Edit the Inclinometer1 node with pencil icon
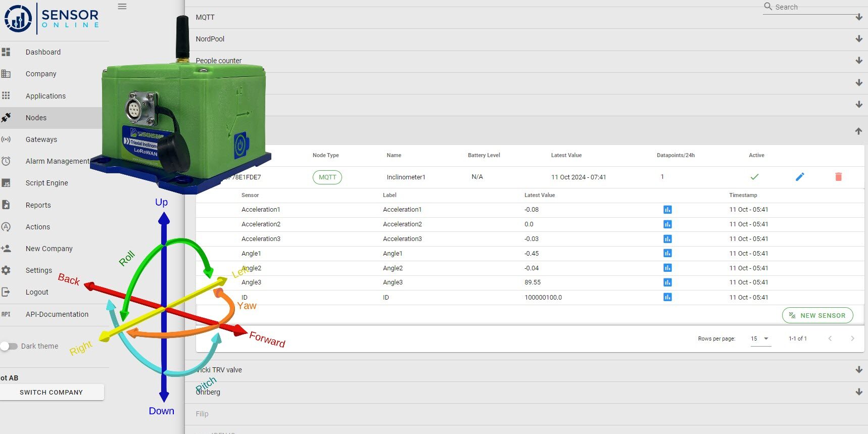This screenshot has width=868, height=434. tap(800, 177)
